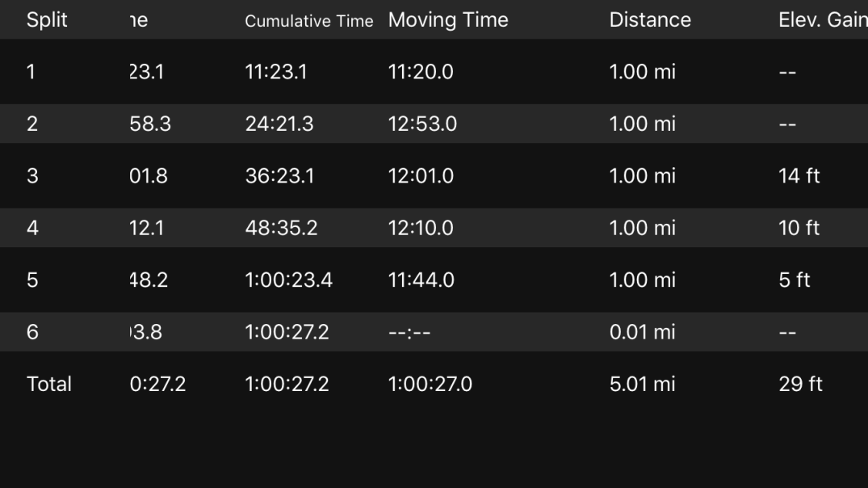Select split 4 row number
This screenshot has width=868, height=488.
coord(32,228)
